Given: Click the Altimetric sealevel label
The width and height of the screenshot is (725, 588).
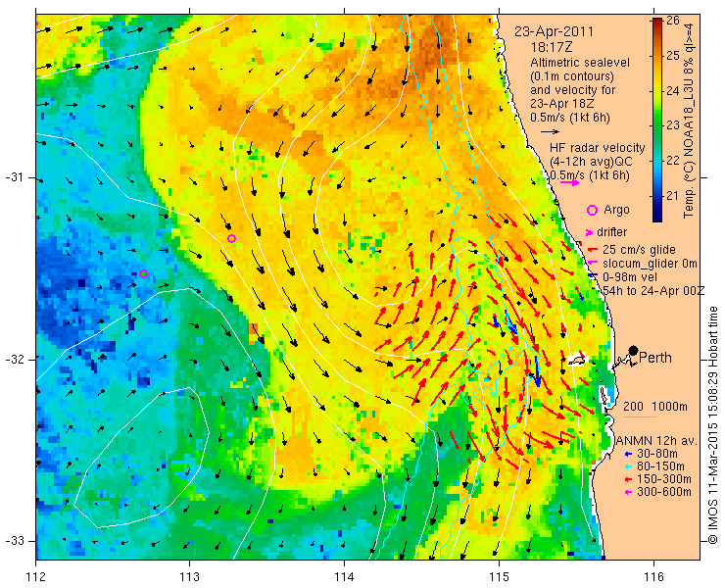Looking at the screenshot, I should pyautogui.click(x=580, y=62).
